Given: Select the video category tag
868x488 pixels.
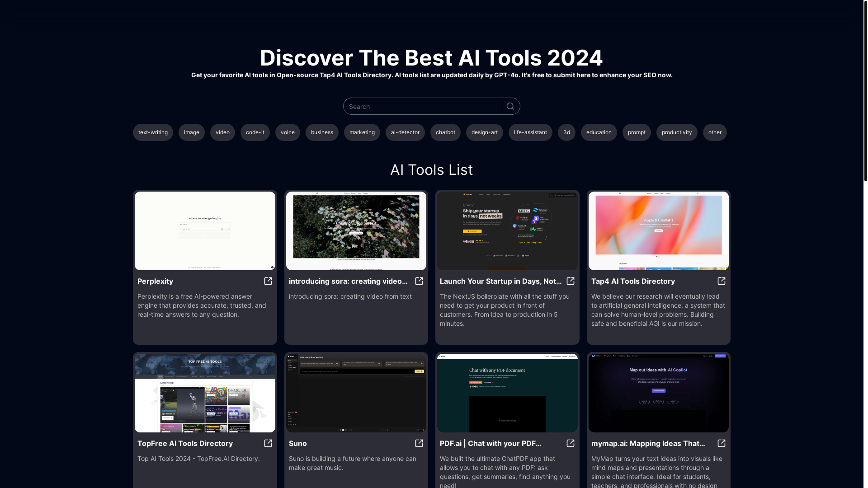Looking at the screenshot, I should click(x=222, y=132).
